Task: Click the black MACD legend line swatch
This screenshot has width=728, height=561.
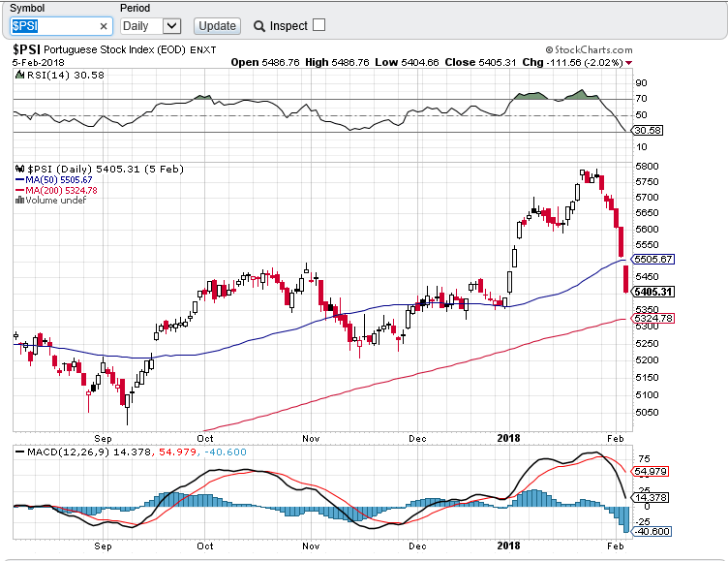Action: 20,452
